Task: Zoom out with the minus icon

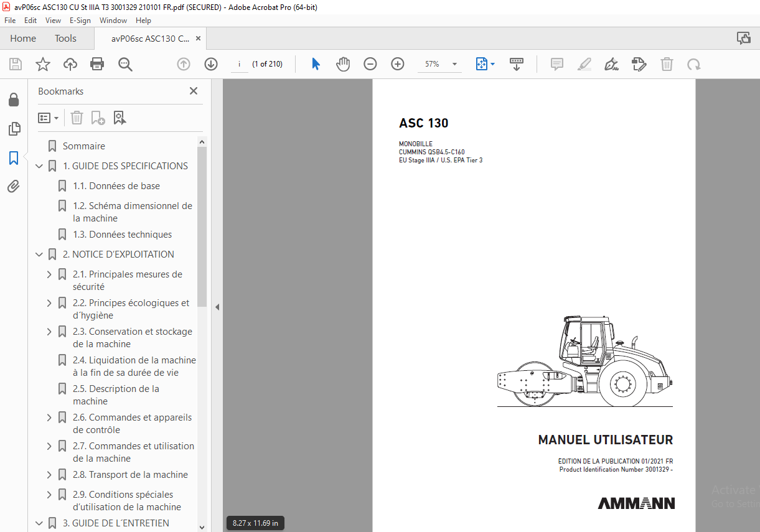Action: click(x=370, y=64)
